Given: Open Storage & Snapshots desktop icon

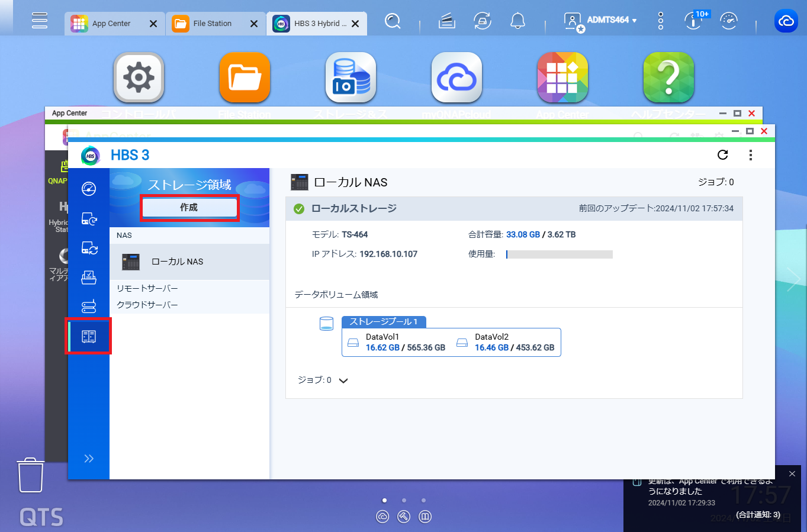Looking at the screenshot, I should click(x=351, y=78).
